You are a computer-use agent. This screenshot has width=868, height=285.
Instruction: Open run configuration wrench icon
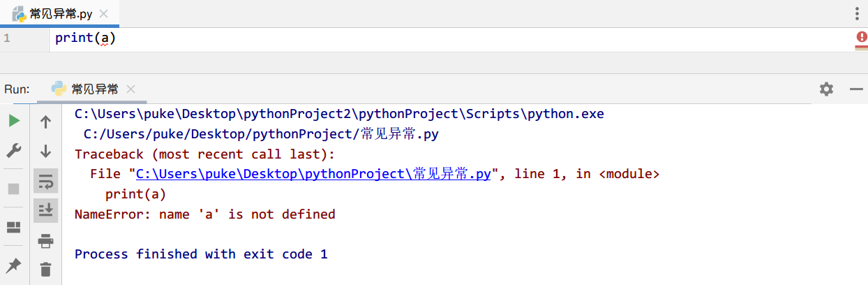point(14,150)
